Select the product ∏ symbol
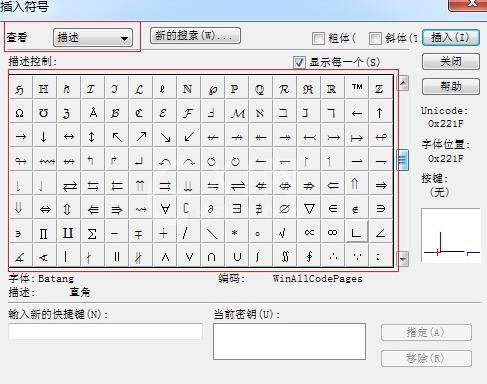Screen dimensions: 487x384 [x=44, y=233]
